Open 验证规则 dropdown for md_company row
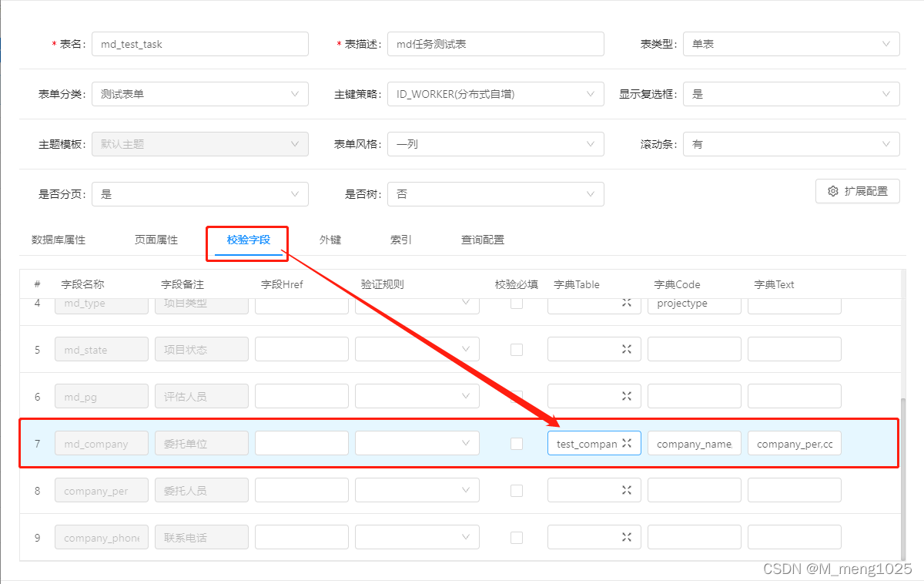This screenshot has height=584, width=924. click(x=417, y=443)
